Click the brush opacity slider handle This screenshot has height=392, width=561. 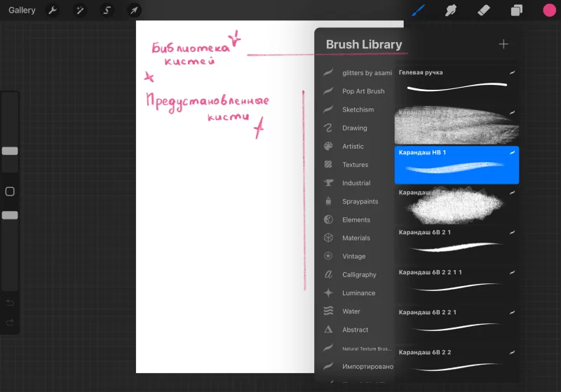(x=10, y=215)
